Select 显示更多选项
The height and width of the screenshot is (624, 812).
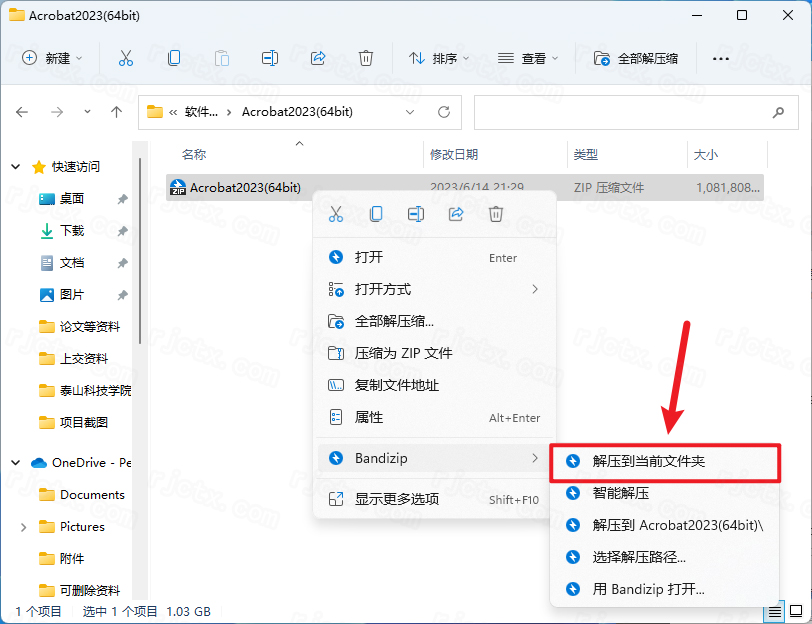pyautogui.click(x=434, y=499)
